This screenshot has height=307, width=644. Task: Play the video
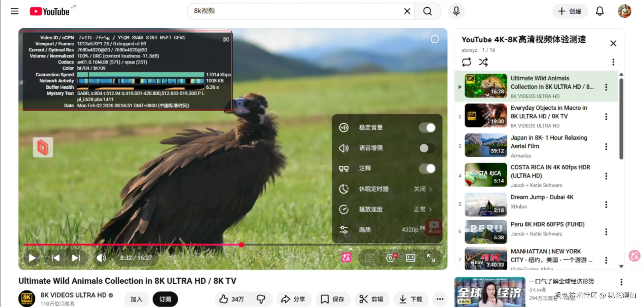pyautogui.click(x=32, y=258)
